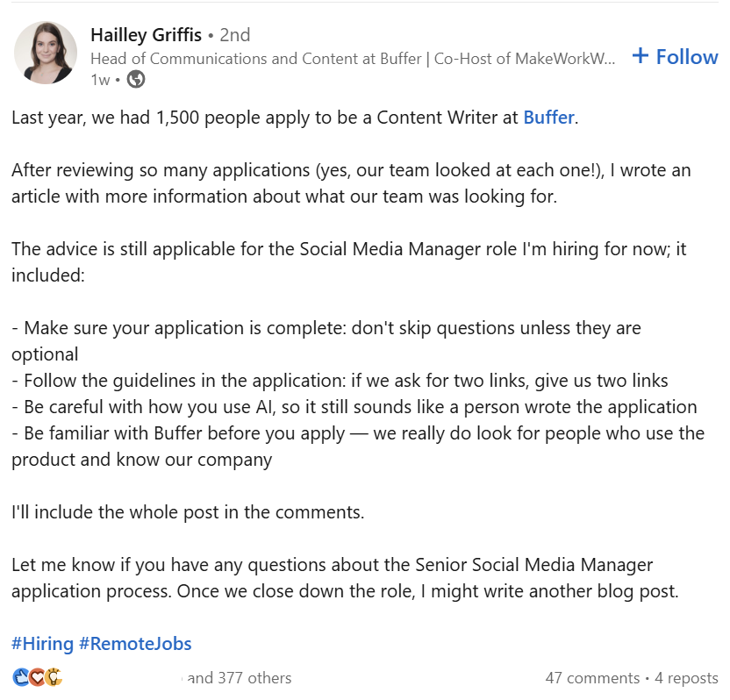The image size is (730, 700).
Task: Click the Buffer company mention link
Action: pos(549,118)
